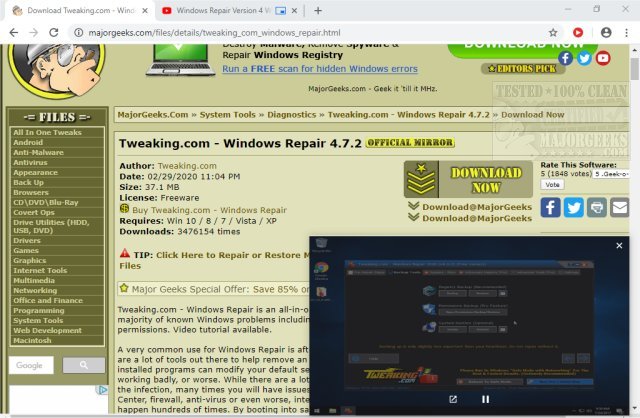640x418 pixels.
Task: Click the search magnifier button in sidebar
Action: [x=84, y=365]
